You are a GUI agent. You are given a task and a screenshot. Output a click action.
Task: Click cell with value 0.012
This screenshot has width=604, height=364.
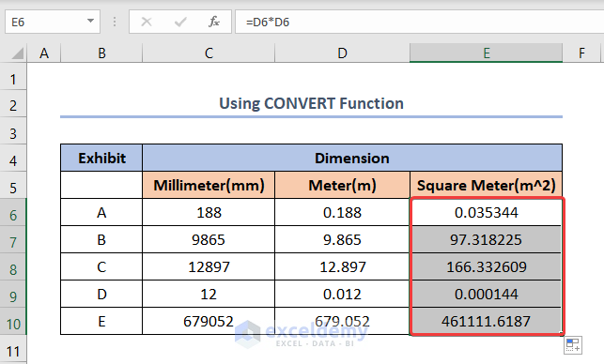coord(342,294)
